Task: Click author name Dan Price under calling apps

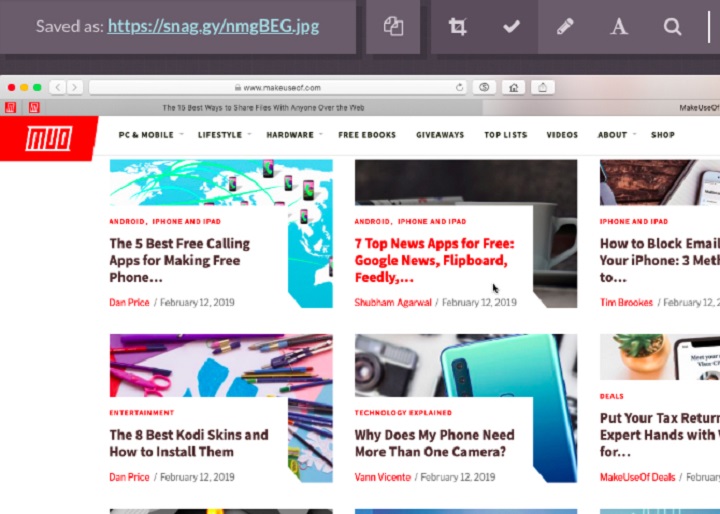Action: click(x=129, y=302)
